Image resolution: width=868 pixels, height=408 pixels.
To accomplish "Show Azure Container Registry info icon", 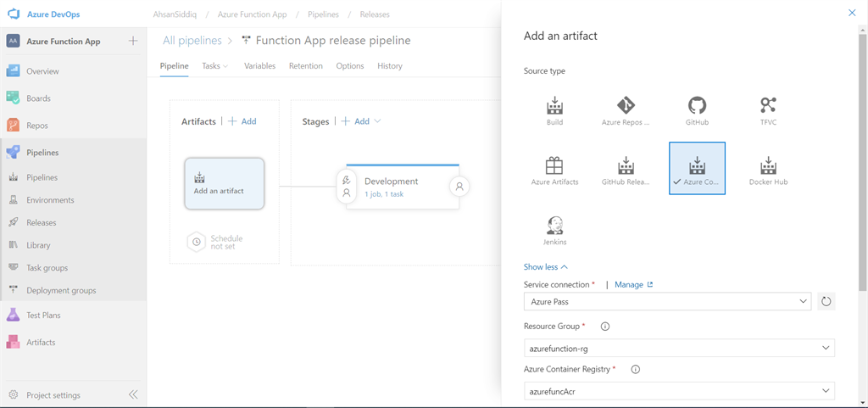I will pyautogui.click(x=636, y=369).
